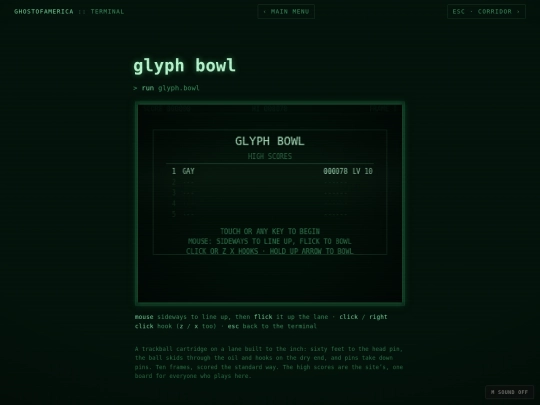Screen dimensions: 540x405
Task: Click GHOSTOFAMERICA :: TERMINAL header text
Action: coord(69,11)
